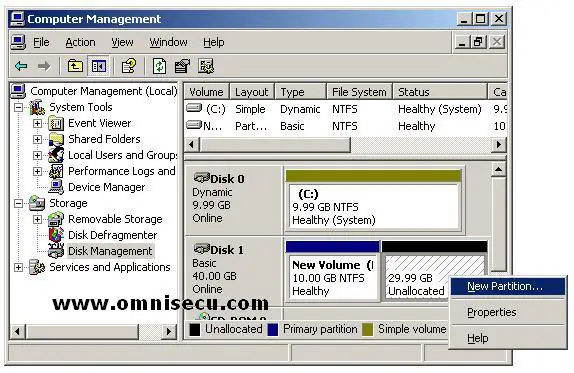Image resolution: width=574 pixels, height=373 pixels.
Task: Toggle the Show/Hide Console Tree icon
Action: (x=98, y=66)
